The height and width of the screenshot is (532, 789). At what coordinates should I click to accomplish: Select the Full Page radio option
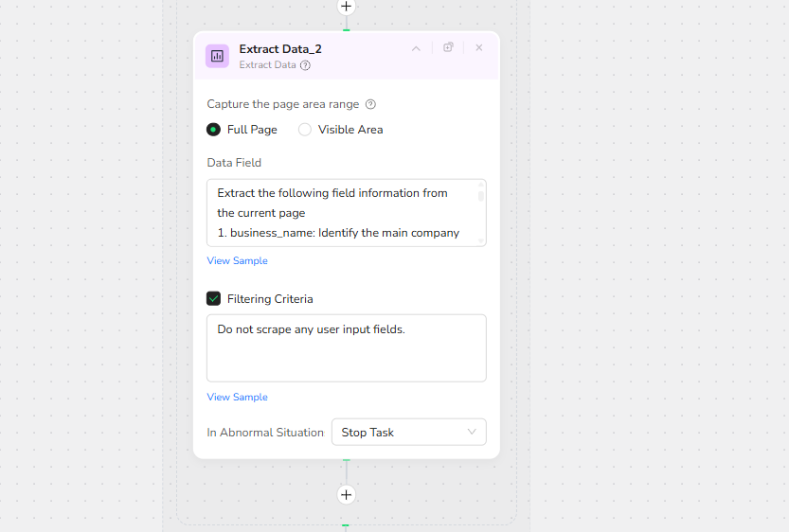[x=214, y=130]
